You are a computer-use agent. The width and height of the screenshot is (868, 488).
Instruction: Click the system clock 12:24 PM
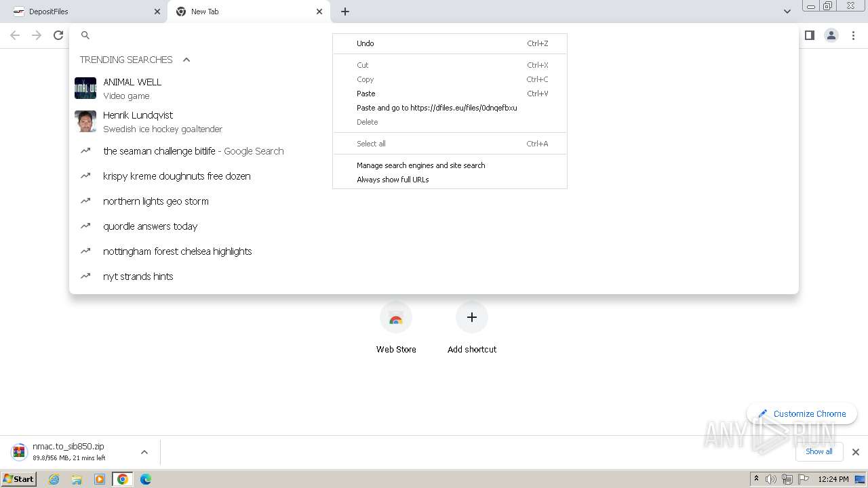(x=833, y=479)
